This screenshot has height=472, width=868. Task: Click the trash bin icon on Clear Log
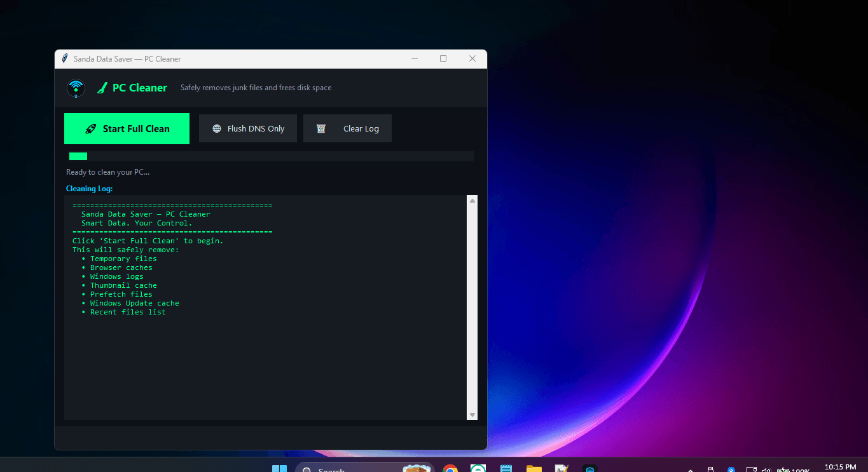(321, 128)
